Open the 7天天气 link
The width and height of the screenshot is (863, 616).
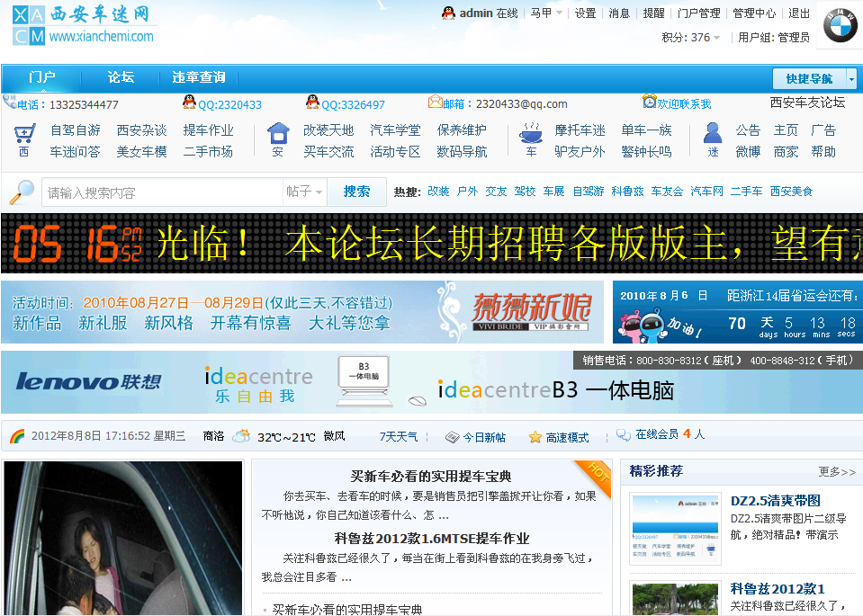click(399, 437)
